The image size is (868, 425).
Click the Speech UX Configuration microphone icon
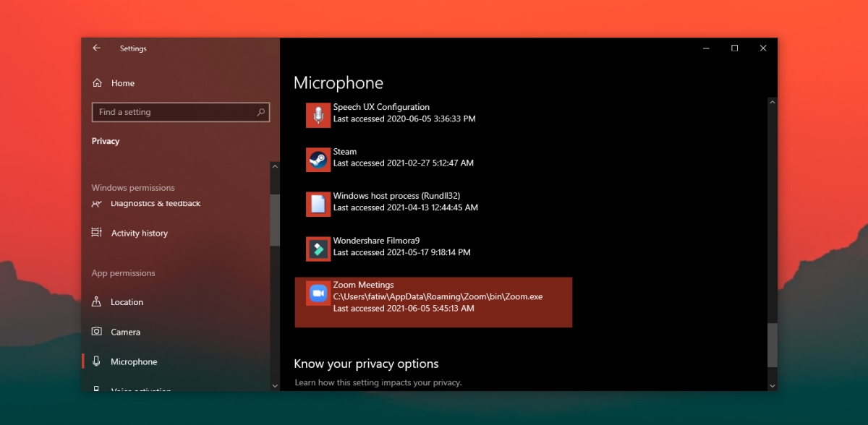[x=318, y=115]
